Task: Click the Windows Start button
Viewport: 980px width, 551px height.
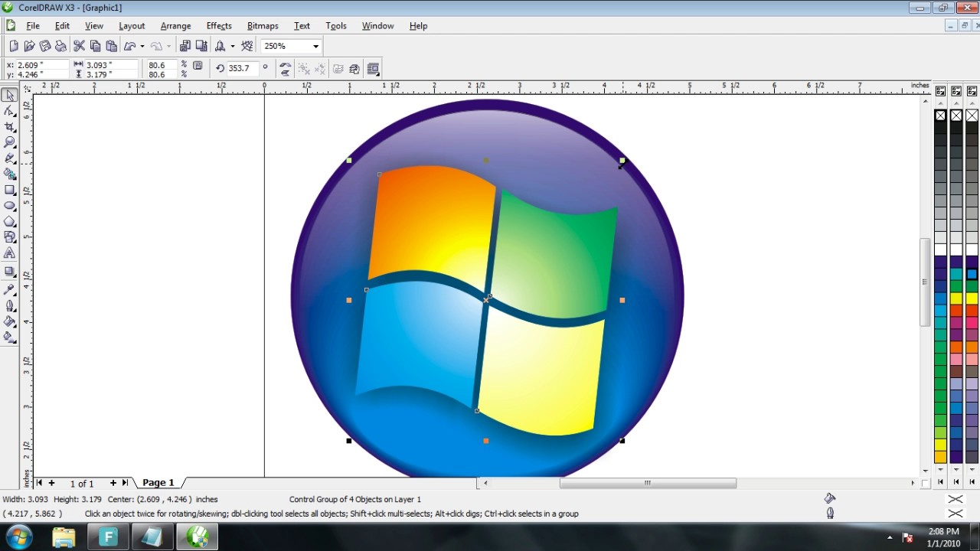Action: click(x=18, y=536)
